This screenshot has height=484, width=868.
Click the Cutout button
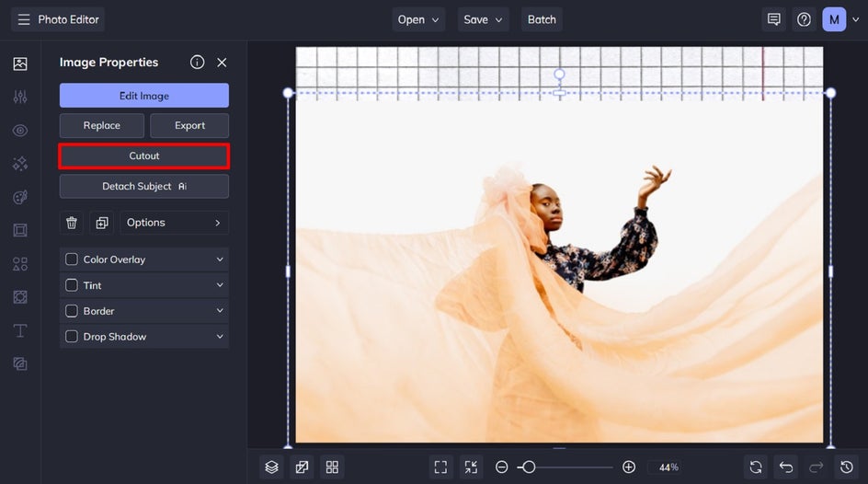144,156
